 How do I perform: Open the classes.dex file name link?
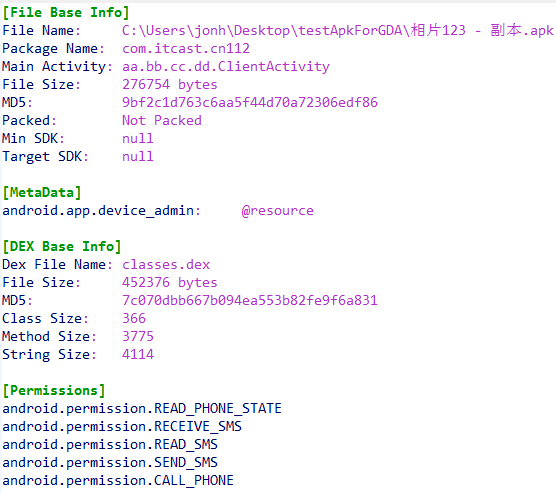(166, 265)
